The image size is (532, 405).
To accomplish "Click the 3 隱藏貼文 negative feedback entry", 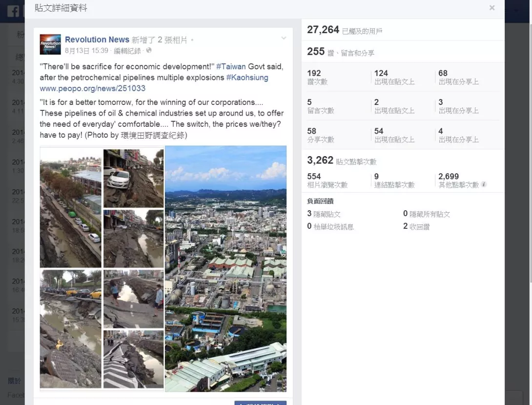I will (x=324, y=214).
